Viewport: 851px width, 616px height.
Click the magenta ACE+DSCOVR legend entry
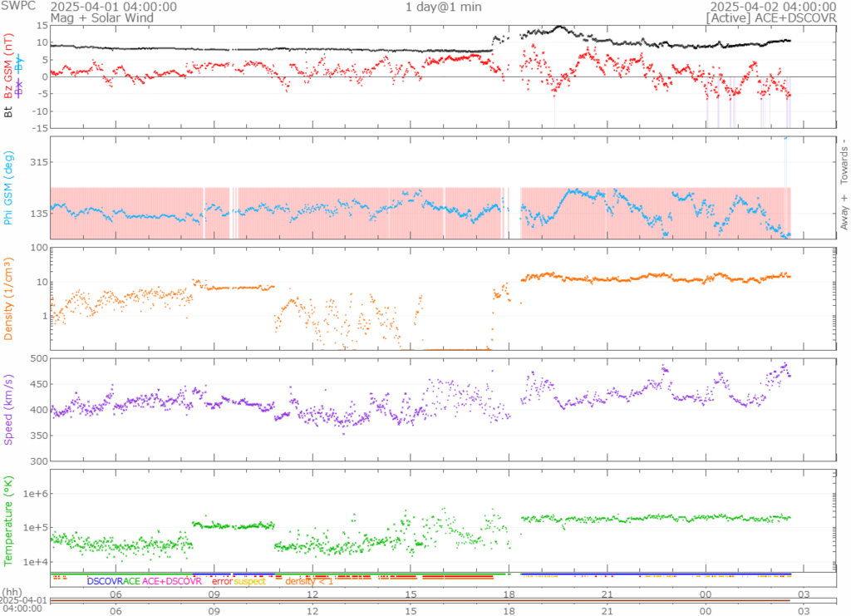coord(172,581)
